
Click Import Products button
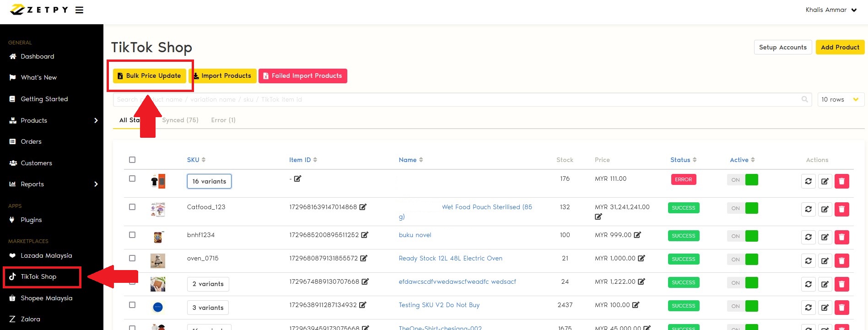(x=222, y=76)
